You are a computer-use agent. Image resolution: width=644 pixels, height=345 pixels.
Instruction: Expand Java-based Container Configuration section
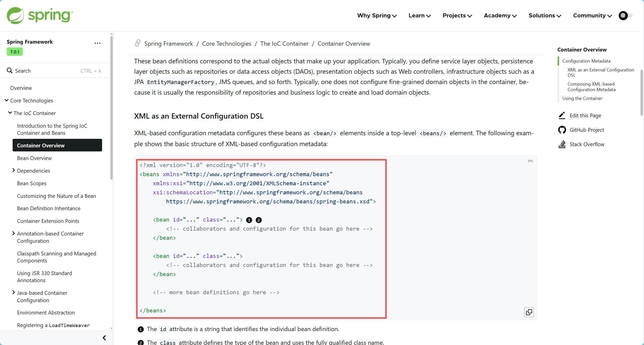(14, 293)
